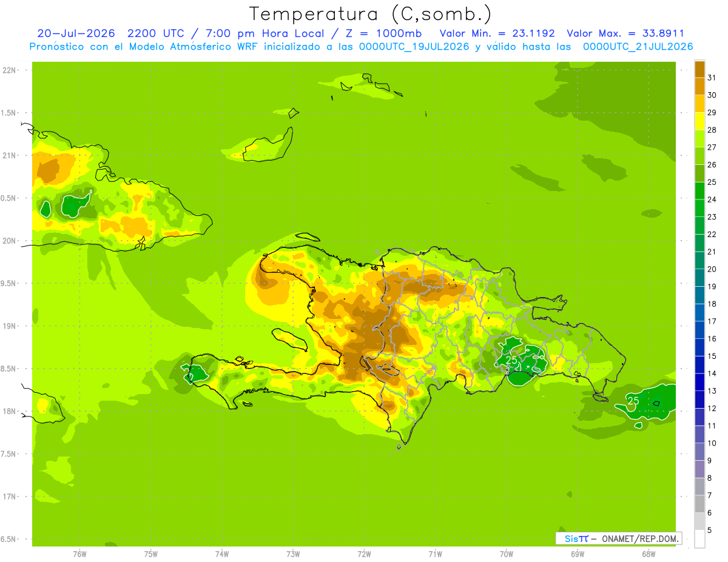Viewport: 728px width, 562px height.
Task: Click the '76W' longitude axis label
Action: click(x=79, y=554)
